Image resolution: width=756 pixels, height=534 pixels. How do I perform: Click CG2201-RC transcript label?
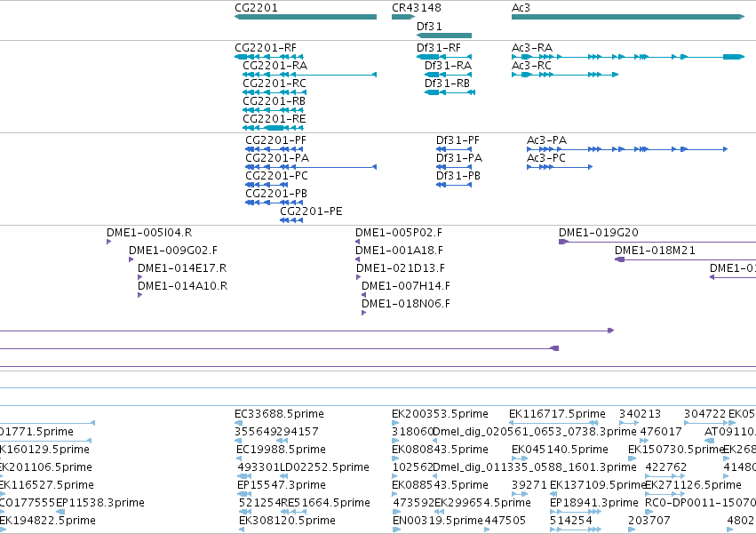(275, 83)
